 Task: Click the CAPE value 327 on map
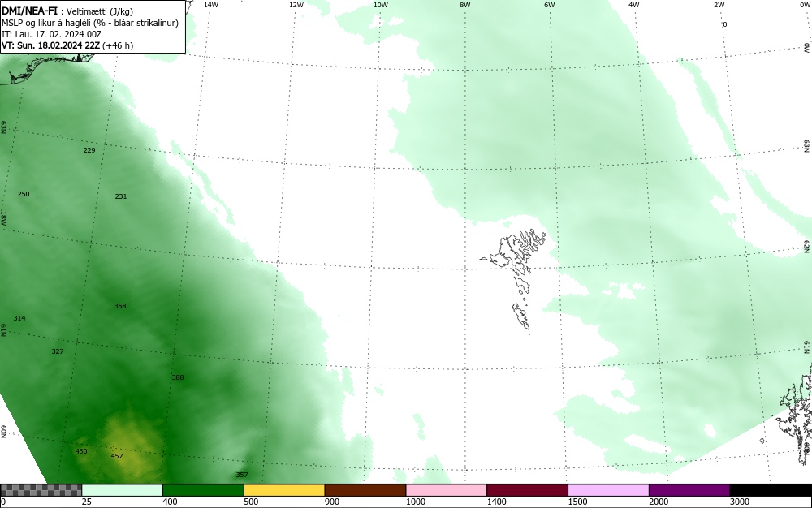tap(58, 351)
